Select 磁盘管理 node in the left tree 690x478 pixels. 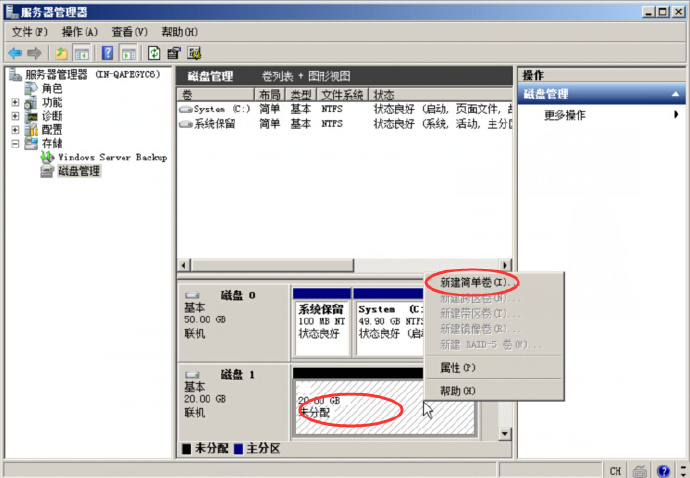[x=79, y=171]
